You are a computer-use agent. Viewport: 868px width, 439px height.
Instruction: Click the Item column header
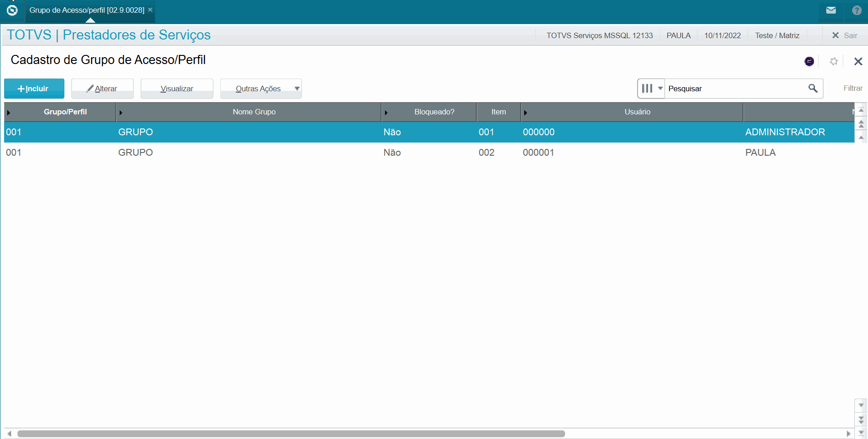pyautogui.click(x=498, y=112)
